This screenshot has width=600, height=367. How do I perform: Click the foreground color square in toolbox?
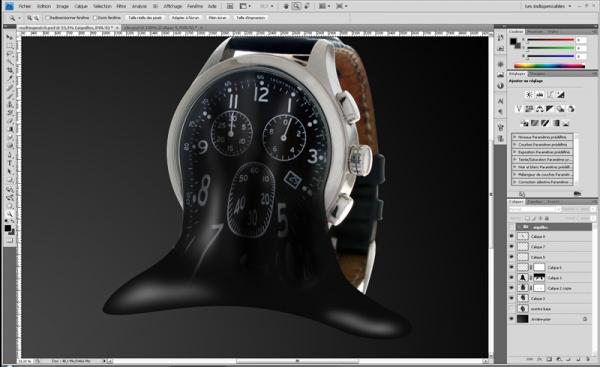pyautogui.click(x=8, y=228)
